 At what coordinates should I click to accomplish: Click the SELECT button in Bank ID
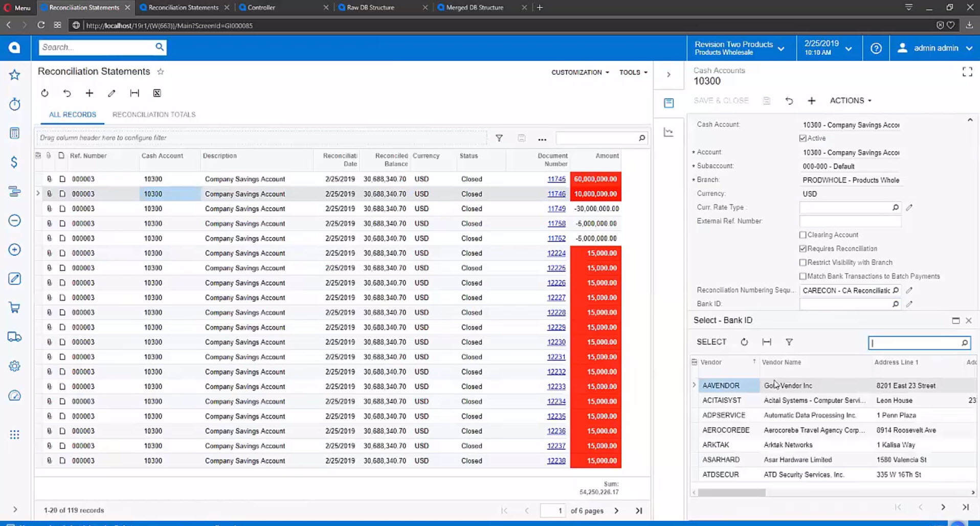(x=711, y=342)
